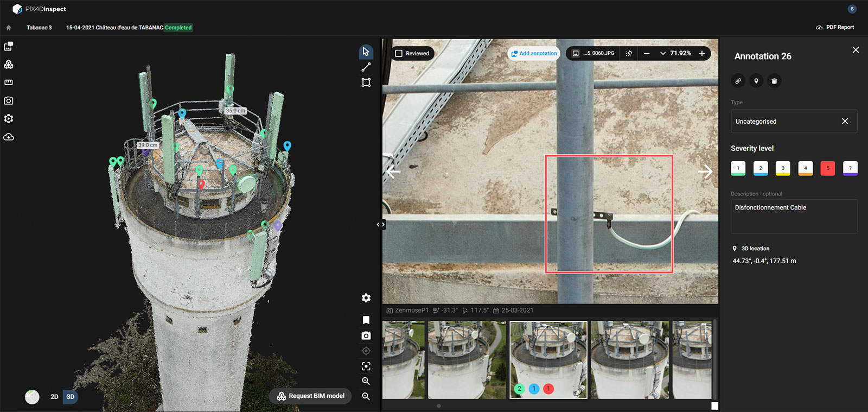This screenshot has height=412, width=868.
Task: Click the ZenmuseP1 camera label
Action: pos(412,310)
